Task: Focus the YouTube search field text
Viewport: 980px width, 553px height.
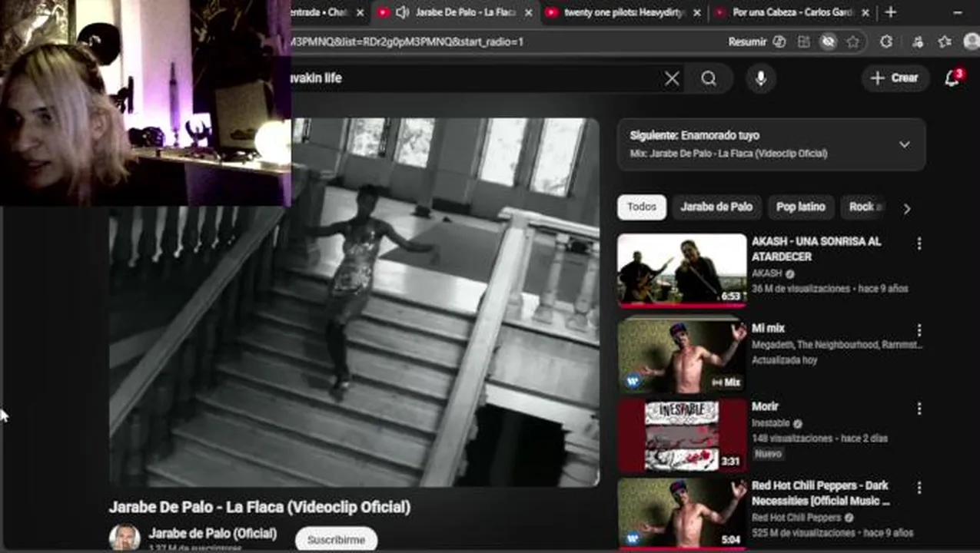Action: [x=317, y=78]
